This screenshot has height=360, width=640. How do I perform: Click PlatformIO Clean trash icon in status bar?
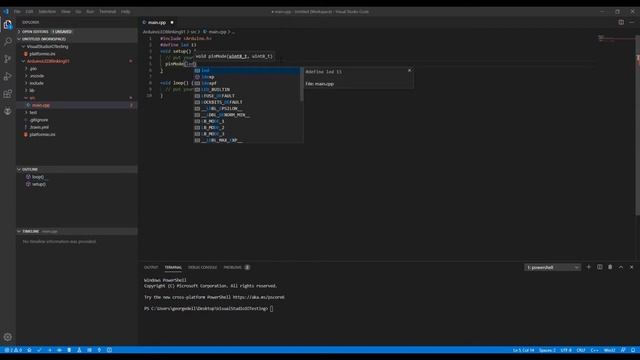tap(69, 350)
